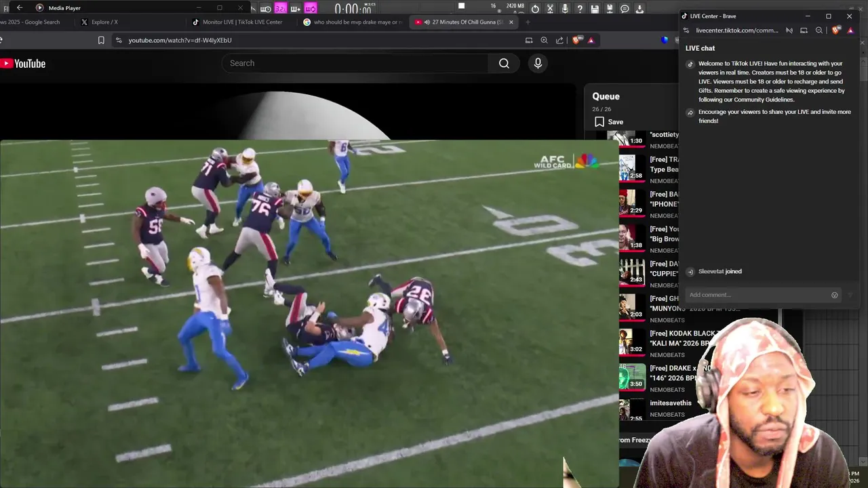Click the download/export icon in top toolbar
Screen dimensions: 868x488
pos(639,9)
